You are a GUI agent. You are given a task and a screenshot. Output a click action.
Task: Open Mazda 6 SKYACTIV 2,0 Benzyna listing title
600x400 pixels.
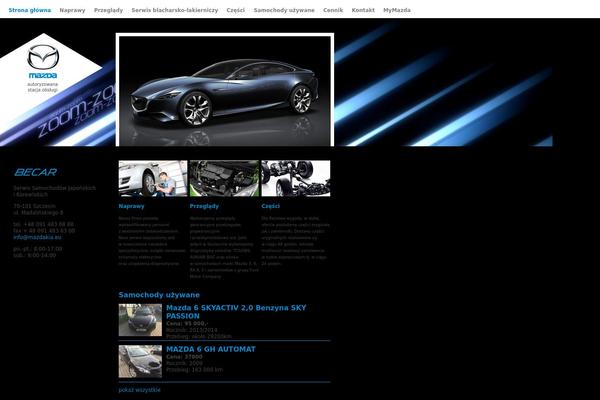236,312
